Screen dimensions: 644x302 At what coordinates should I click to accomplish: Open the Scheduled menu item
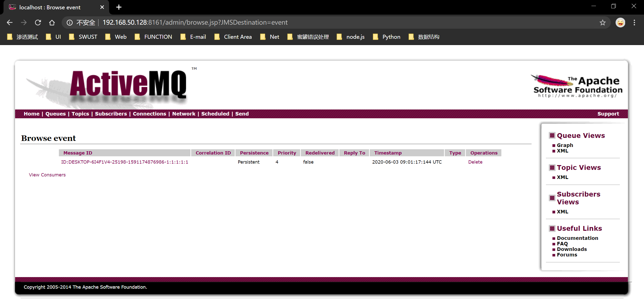pos(215,114)
